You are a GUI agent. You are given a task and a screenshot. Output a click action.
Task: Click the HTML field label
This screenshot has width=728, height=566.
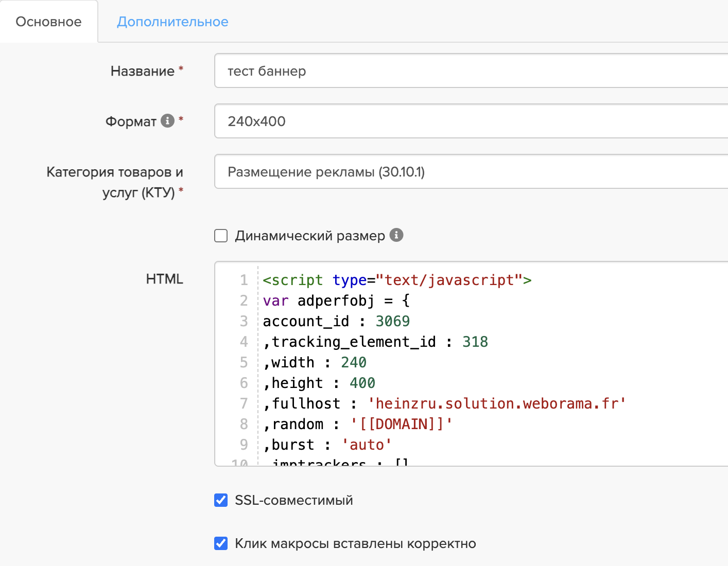(x=164, y=279)
